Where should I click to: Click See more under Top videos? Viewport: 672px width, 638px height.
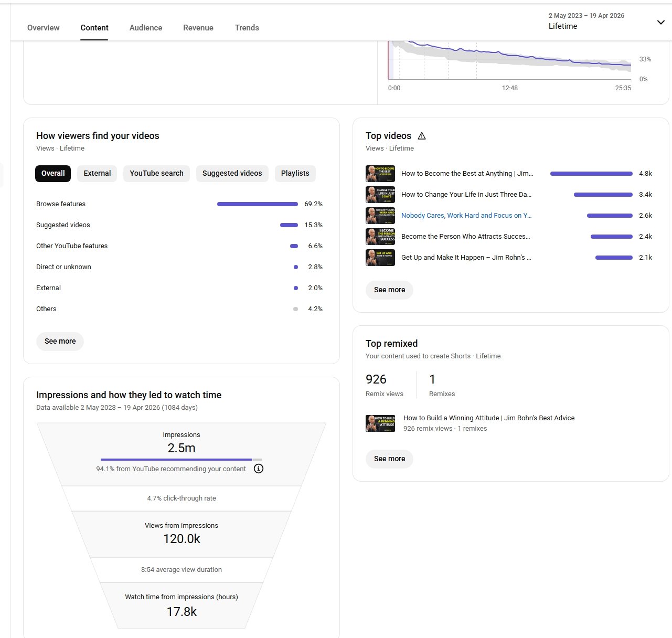pyautogui.click(x=389, y=290)
